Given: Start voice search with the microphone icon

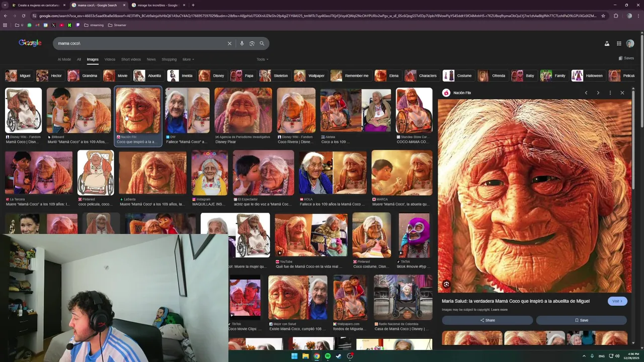Looking at the screenshot, I should (242, 43).
